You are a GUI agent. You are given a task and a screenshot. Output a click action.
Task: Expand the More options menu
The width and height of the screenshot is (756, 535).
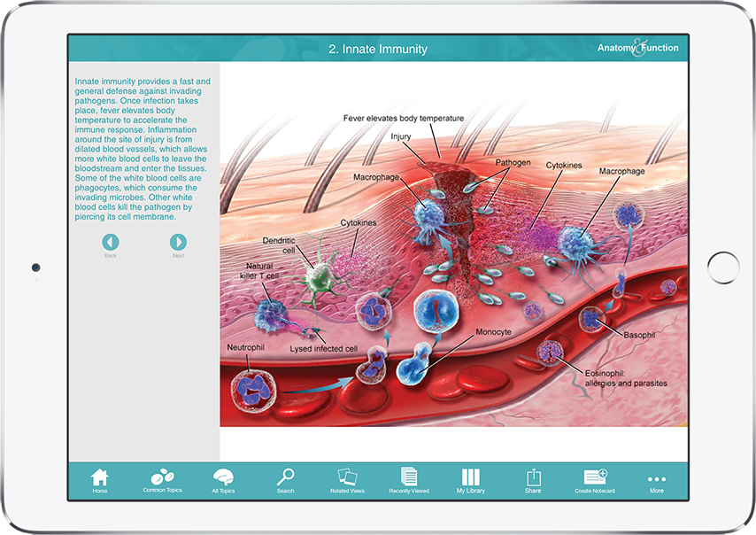coord(656,478)
